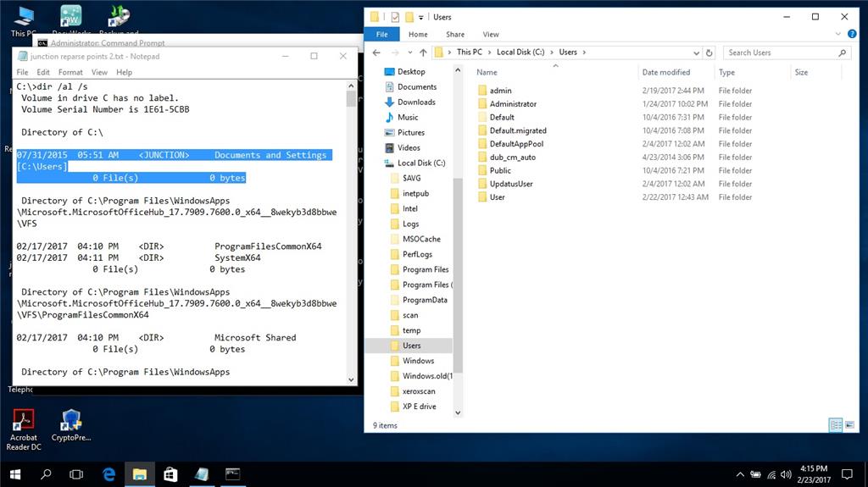Open Task View on the taskbar
This screenshot has height=487, width=868.
pos(76,474)
